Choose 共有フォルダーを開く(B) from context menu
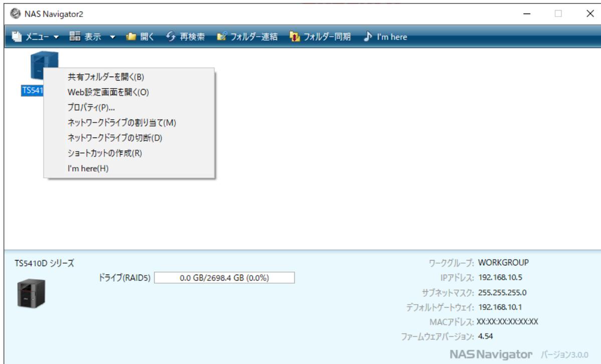The height and width of the screenshot is (364, 601). (x=106, y=77)
